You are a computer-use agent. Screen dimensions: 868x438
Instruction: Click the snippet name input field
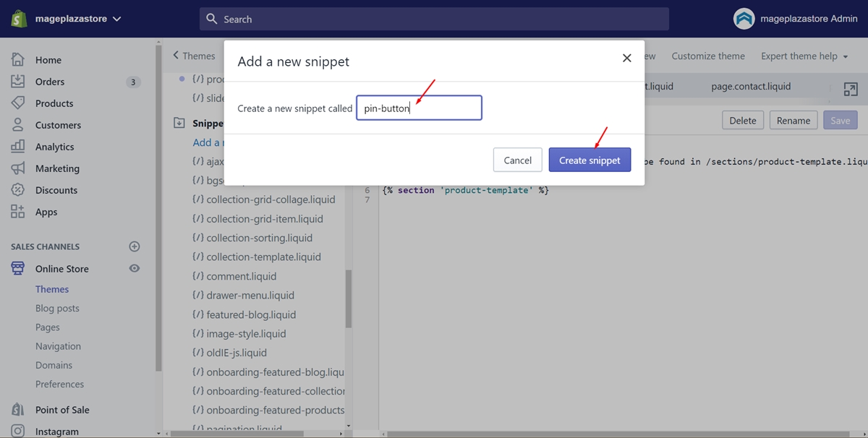tap(419, 108)
